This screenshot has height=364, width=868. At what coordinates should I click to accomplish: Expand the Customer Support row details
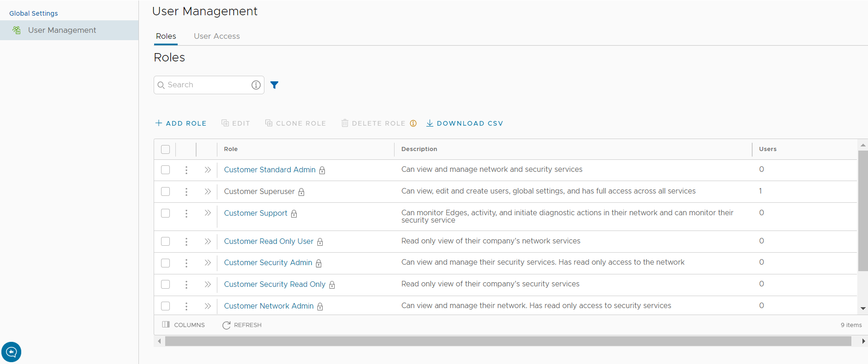pos(208,213)
